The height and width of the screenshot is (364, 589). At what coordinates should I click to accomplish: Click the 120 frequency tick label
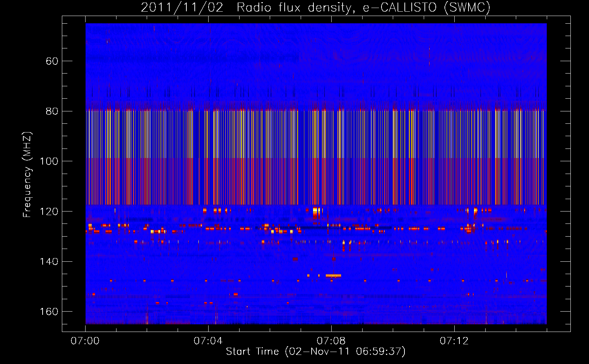pos(49,211)
